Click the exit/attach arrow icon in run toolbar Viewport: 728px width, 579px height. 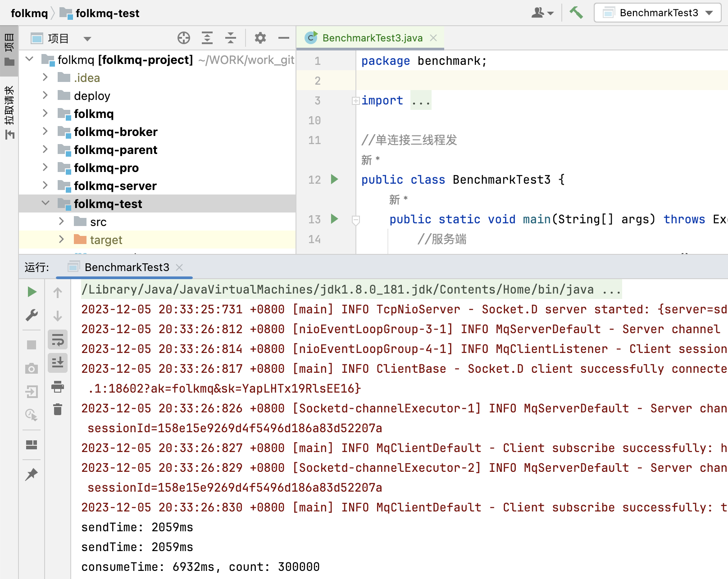(x=32, y=392)
